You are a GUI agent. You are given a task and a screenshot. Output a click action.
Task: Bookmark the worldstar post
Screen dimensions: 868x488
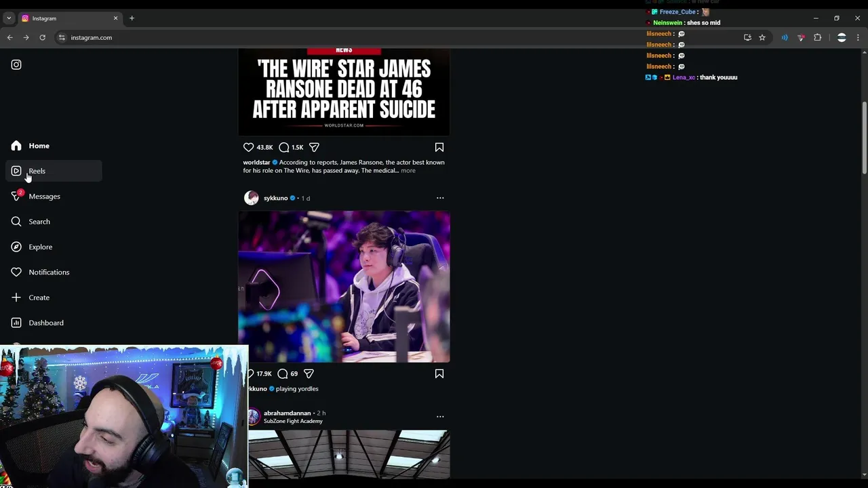tap(439, 147)
